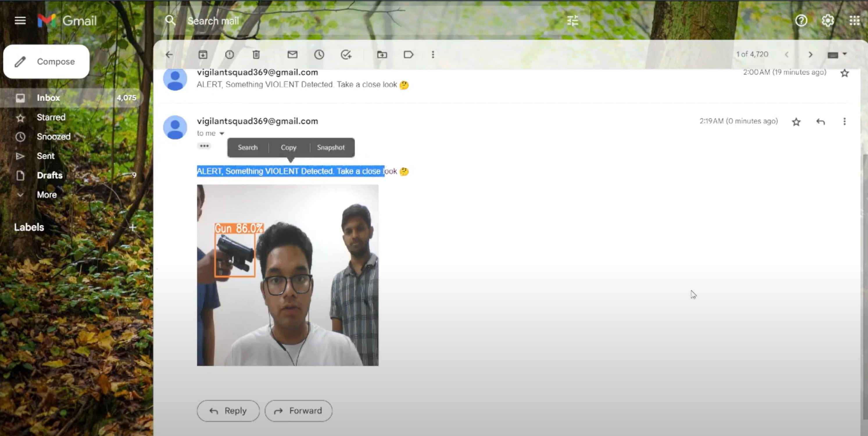The width and height of the screenshot is (868, 436).
Task: Expand the 'to me' recipient details
Action: pos(222,133)
